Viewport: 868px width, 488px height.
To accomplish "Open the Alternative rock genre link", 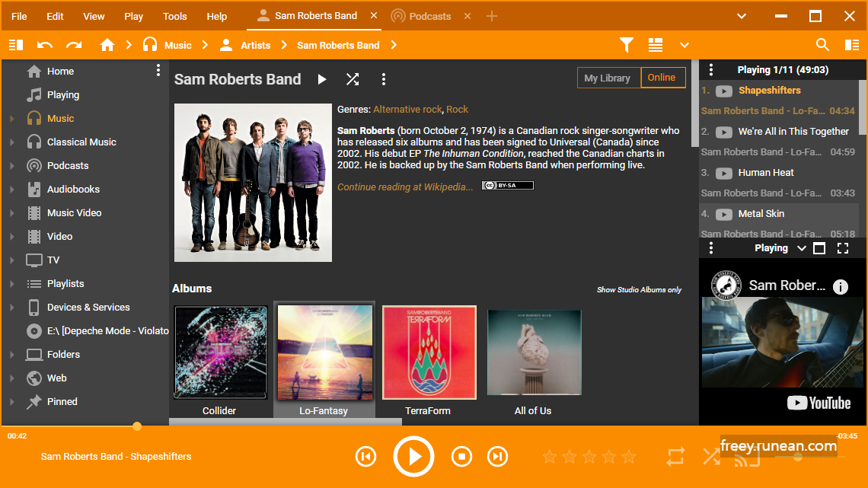I will coord(407,110).
